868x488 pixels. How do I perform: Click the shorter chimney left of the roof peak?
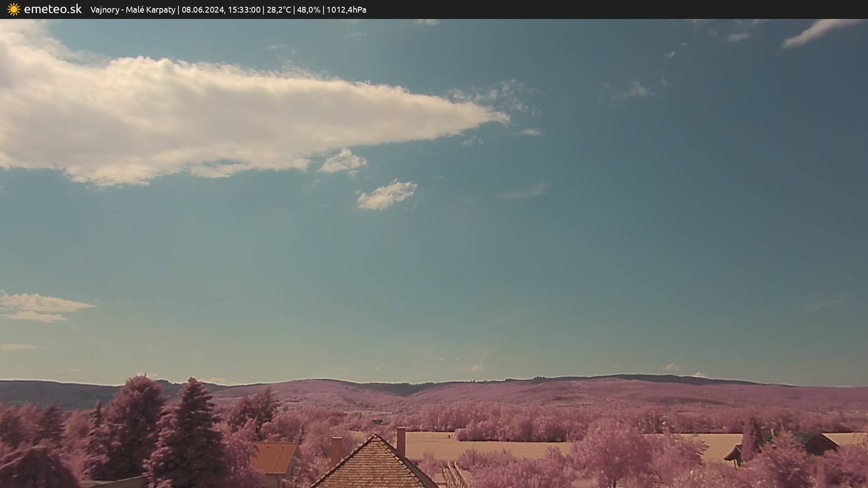click(x=336, y=451)
